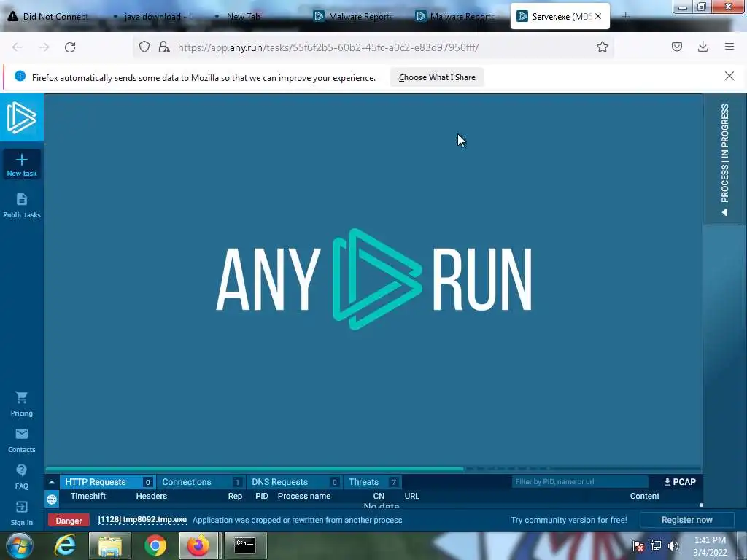Click the red Danger label
The image size is (747, 560).
tap(69, 521)
